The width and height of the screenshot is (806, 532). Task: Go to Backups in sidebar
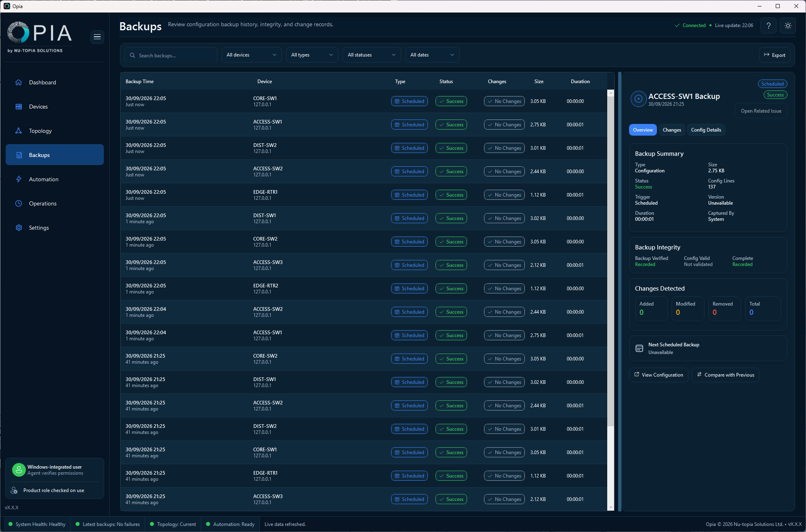[x=55, y=155]
